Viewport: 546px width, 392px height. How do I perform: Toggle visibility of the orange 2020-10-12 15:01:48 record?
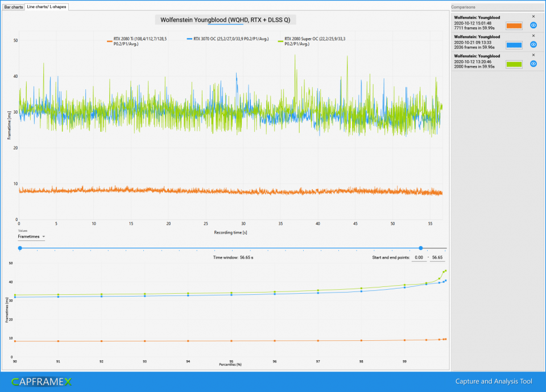(x=533, y=26)
